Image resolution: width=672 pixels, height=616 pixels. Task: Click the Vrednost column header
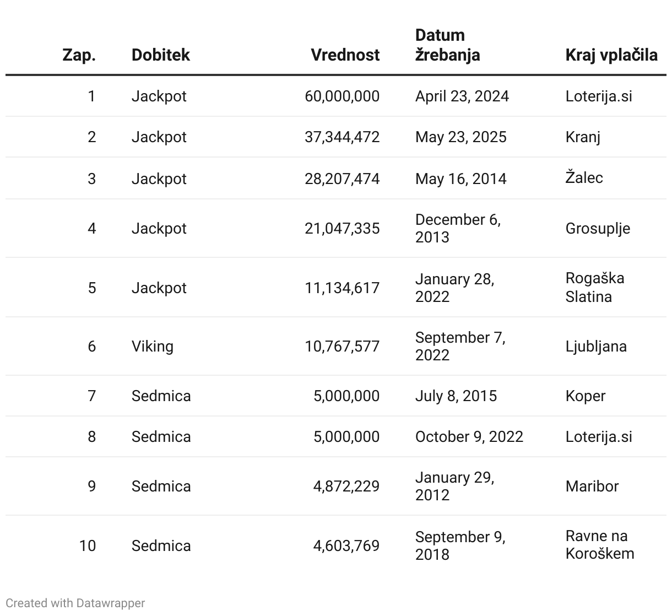(x=345, y=55)
